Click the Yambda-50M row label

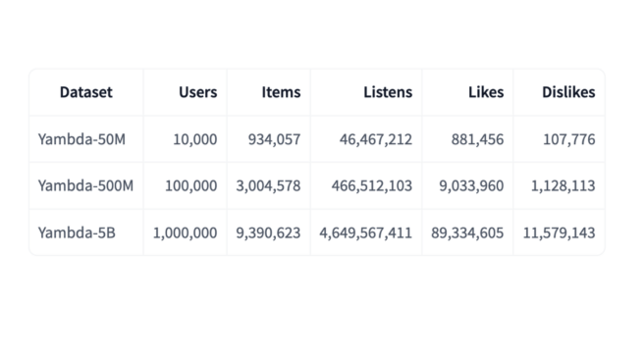81,139
